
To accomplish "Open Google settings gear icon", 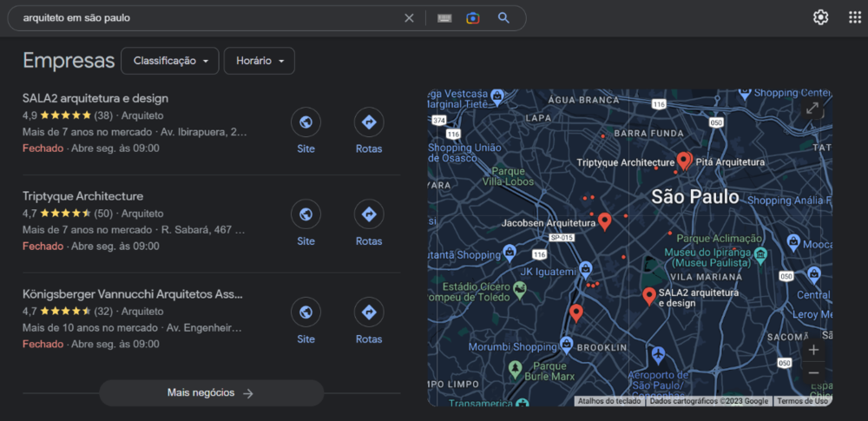I will (x=820, y=17).
